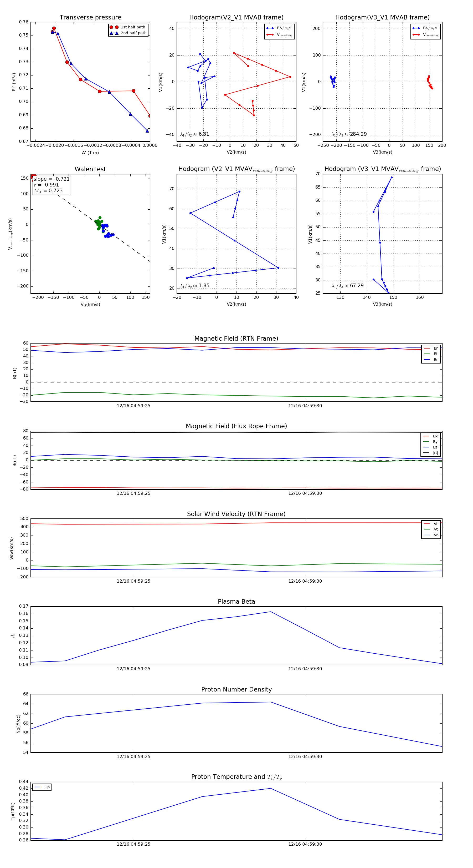Click the 04:59:25 tick label under Proton Number Density

pyautogui.click(x=134, y=756)
